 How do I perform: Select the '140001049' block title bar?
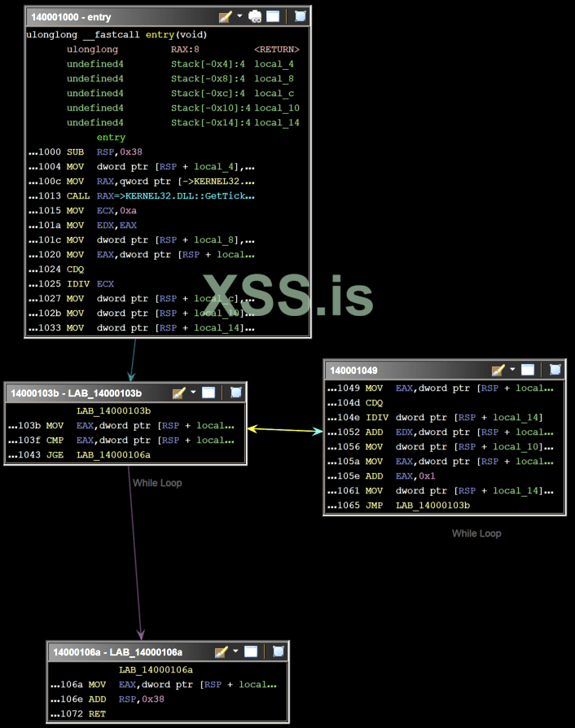pos(445,370)
